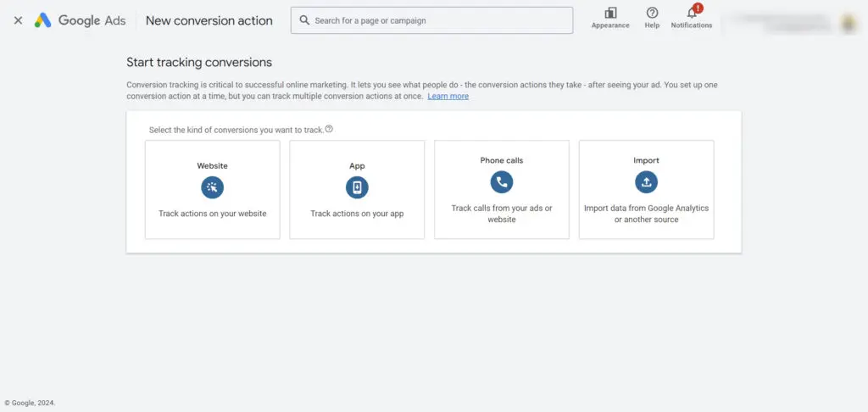The image size is (868, 412).
Task: Click the magnifier icon in search box
Action: tap(304, 20)
